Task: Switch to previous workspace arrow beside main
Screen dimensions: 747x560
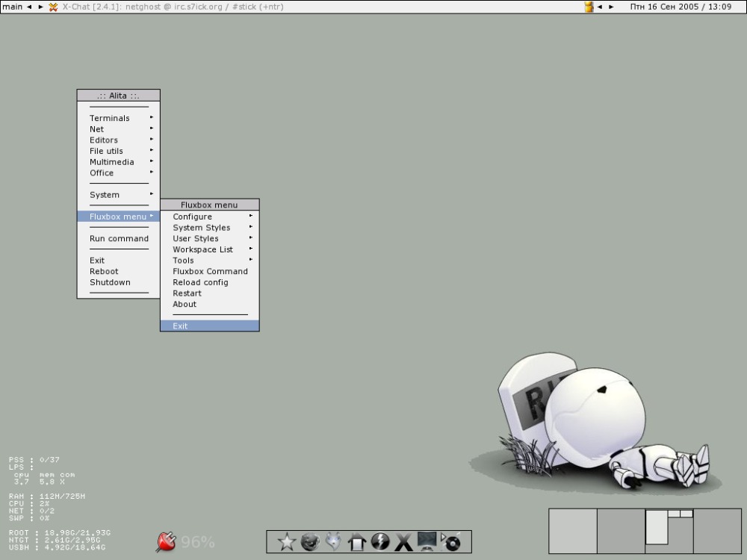Action: point(29,7)
